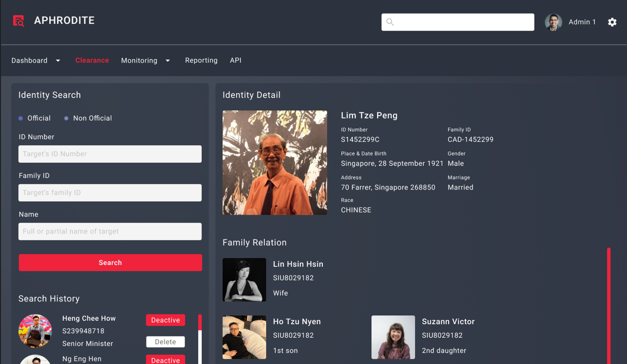Click the Admin 1 avatar
The height and width of the screenshot is (364, 627).
click(x=553, y=22)
